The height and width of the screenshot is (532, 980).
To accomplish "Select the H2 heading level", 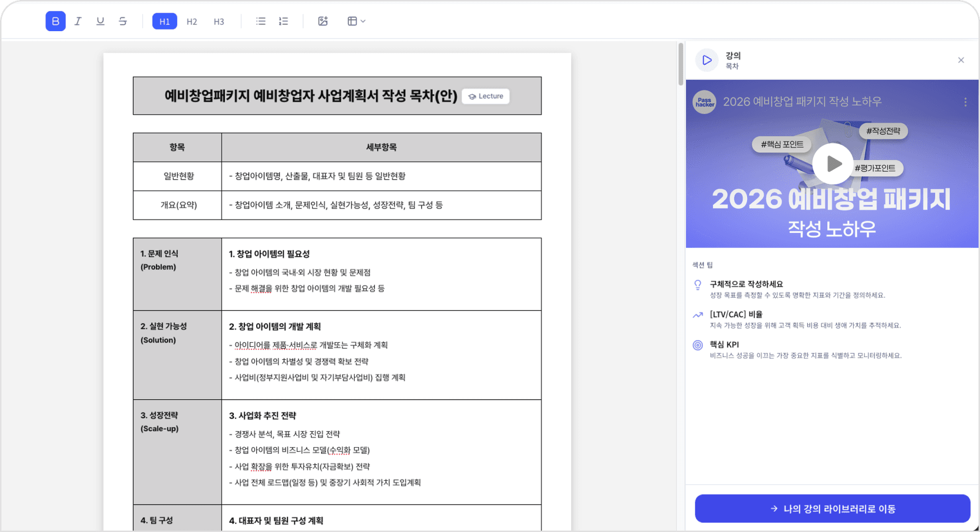I will coord(191,21).
